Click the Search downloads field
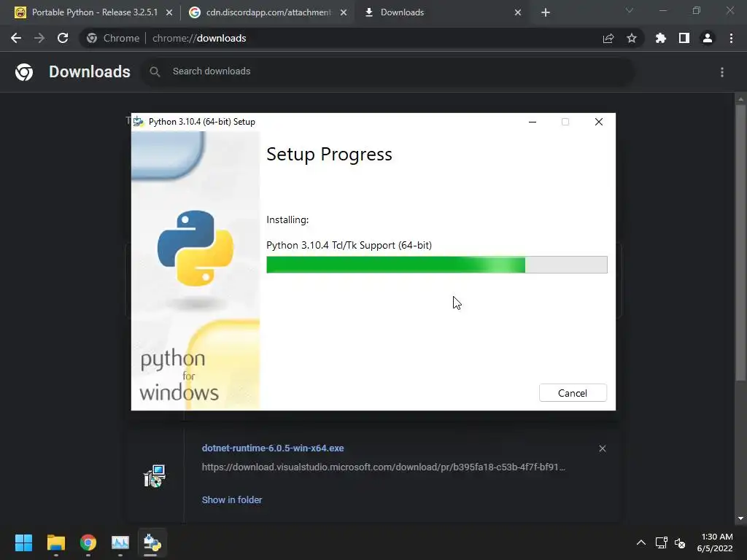 coord(388,71)
